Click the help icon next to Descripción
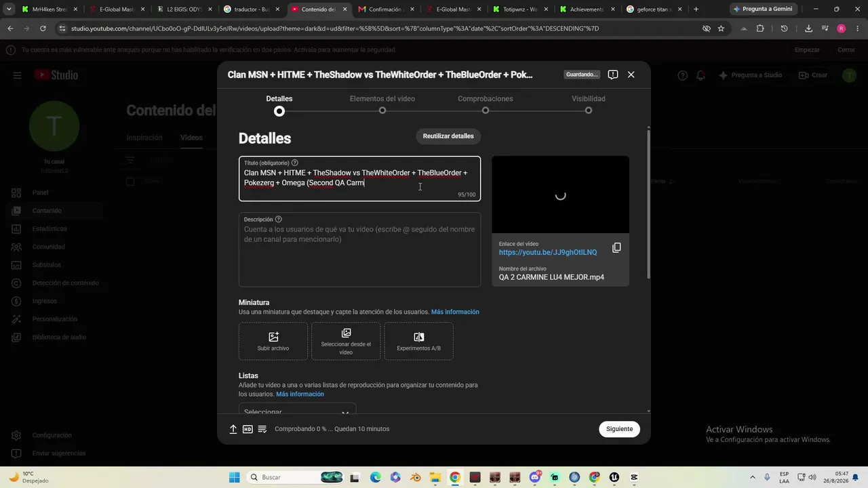 [x=278, y=220]
